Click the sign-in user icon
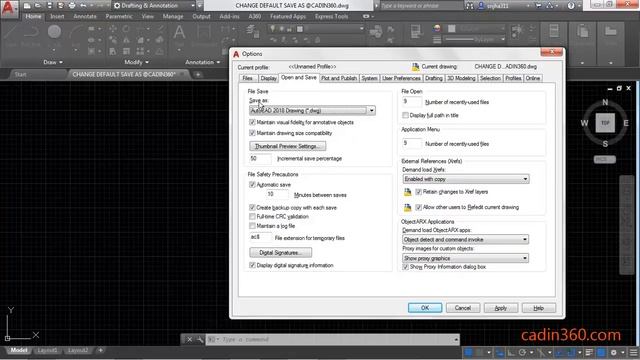 pos(481,6)
